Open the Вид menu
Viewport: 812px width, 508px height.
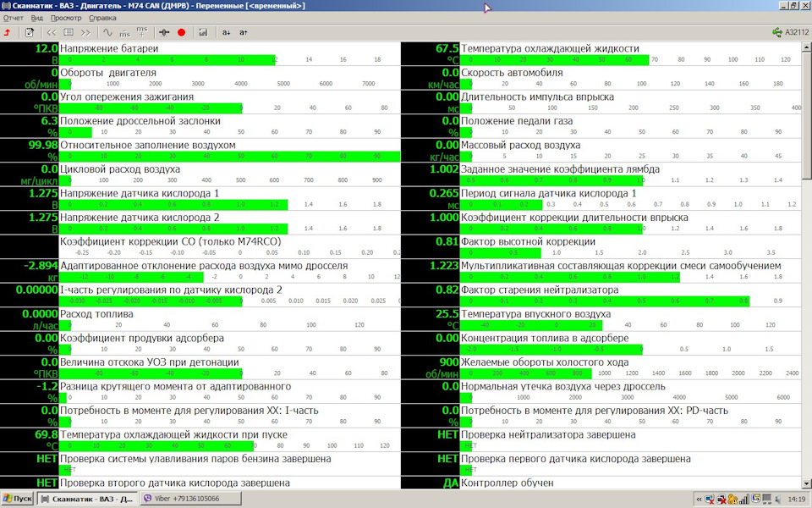(36, 18)
